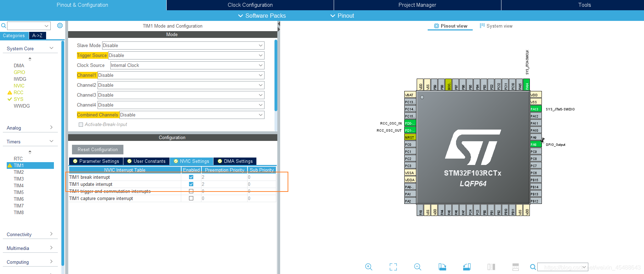Select RTC in the Timers list

(x=18, y=159)
